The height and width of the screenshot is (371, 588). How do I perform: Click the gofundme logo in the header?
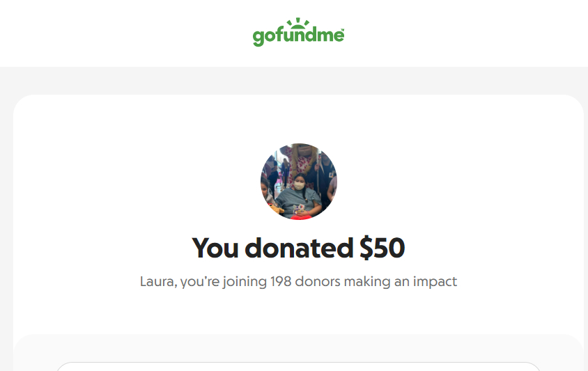pos(298,32)
